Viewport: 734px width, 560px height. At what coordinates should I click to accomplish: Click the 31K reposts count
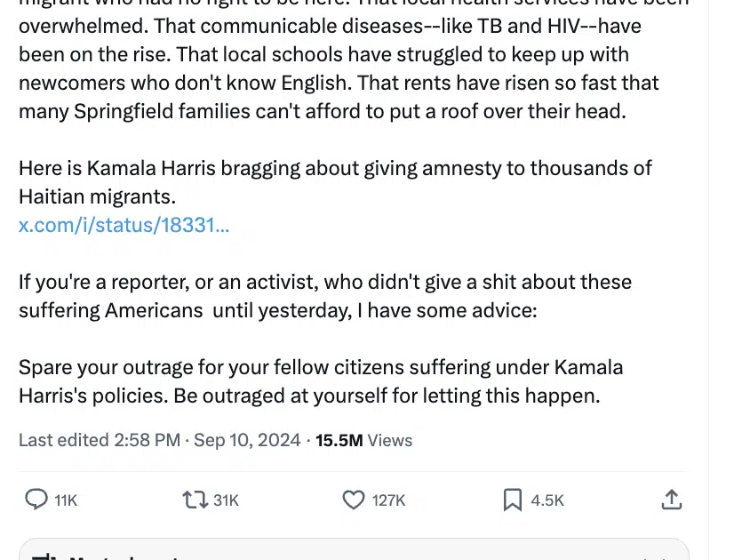point(226,500)
